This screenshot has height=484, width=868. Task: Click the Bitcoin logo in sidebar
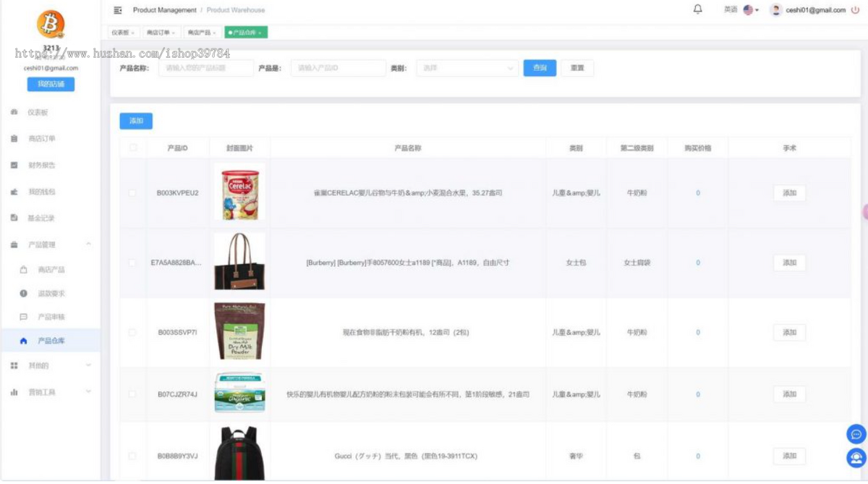tap(51, 24)
